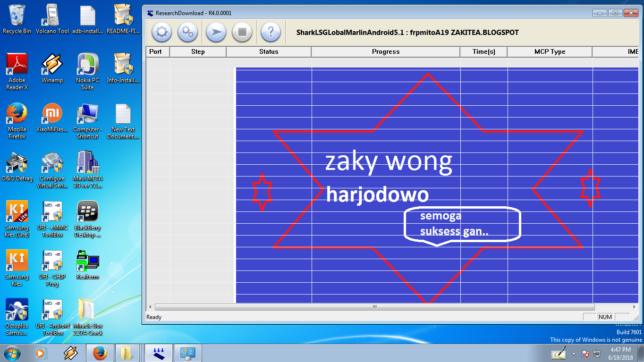Open Windows Media Player taskbar icon
Viewport: 644px width, 362px height.
point(41,353)
